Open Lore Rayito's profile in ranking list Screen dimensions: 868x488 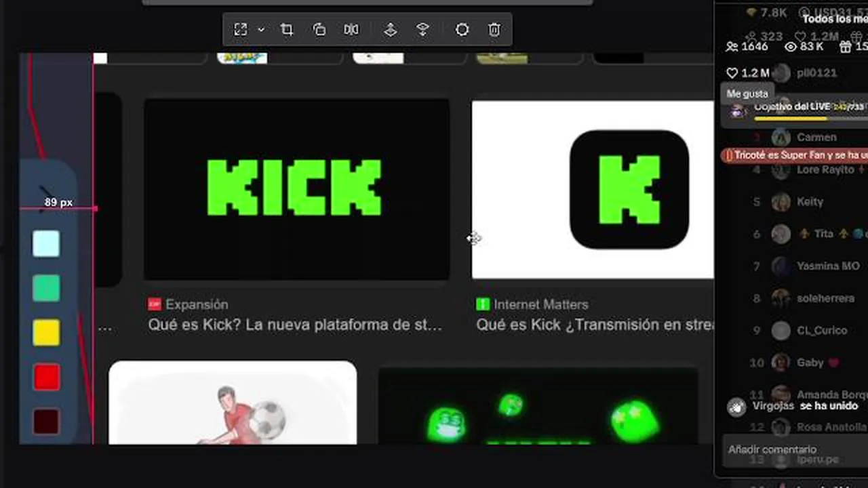826,169
